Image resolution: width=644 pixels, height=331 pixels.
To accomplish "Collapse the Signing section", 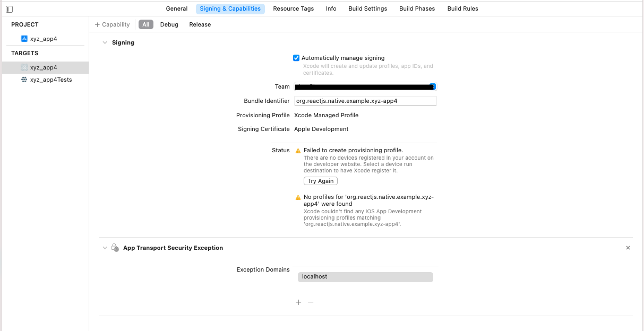I will pos(105,42).
